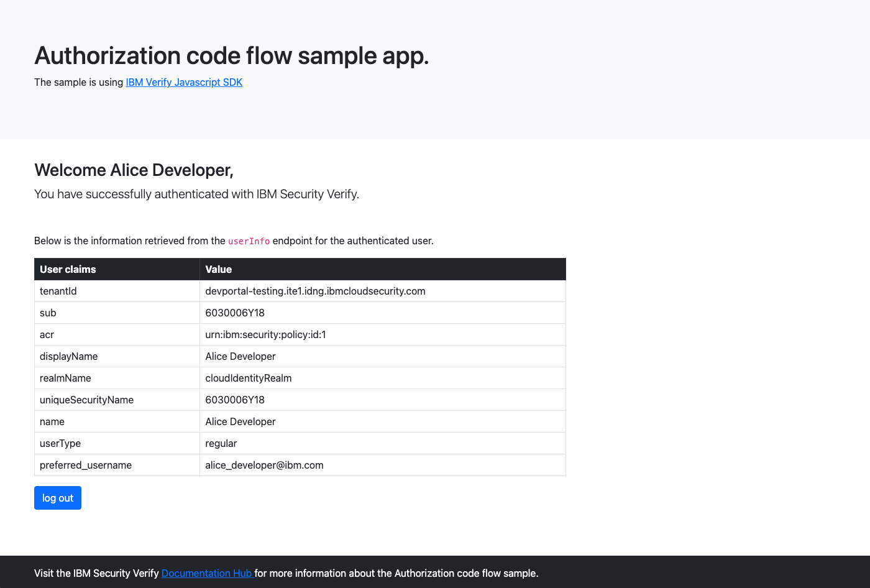
Task: Select the tenantId claim cell
Action: click(x=58, y=291)
